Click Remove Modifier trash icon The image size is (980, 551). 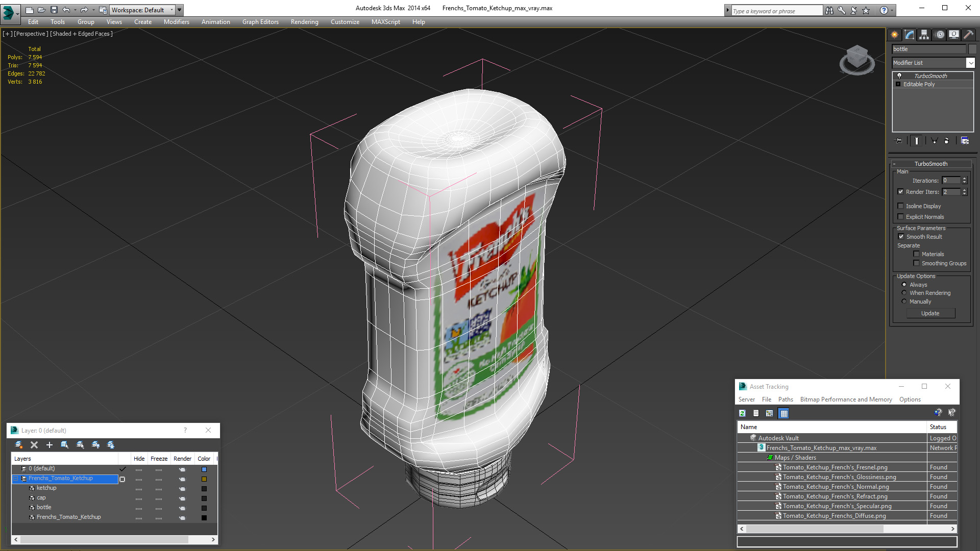pos(947,141)
